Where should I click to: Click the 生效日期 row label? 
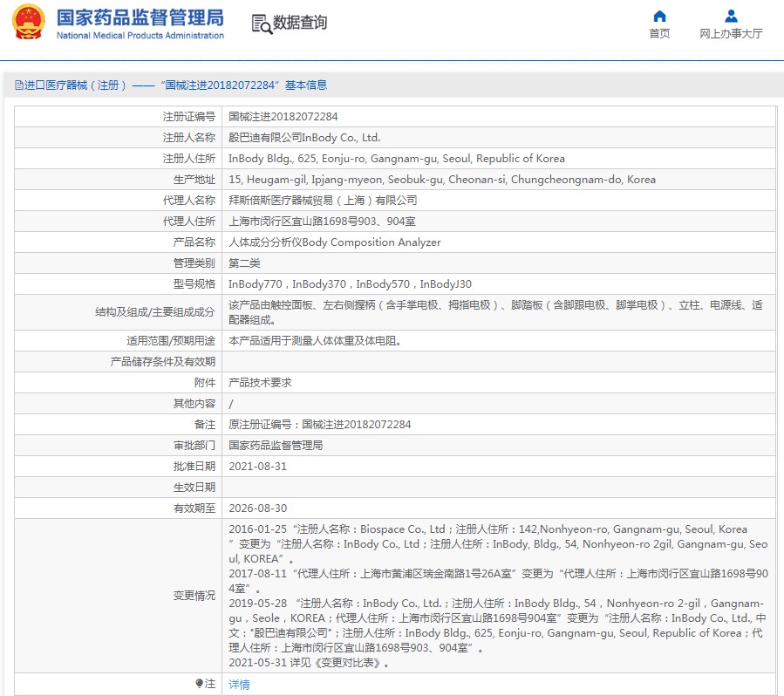pyautogui.click(x=194, y=488)
